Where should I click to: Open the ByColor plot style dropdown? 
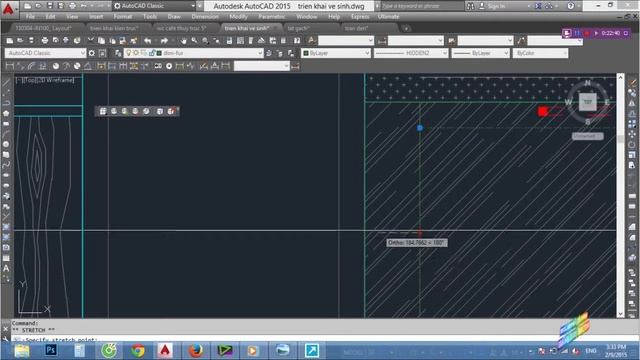tap(540, 53)
